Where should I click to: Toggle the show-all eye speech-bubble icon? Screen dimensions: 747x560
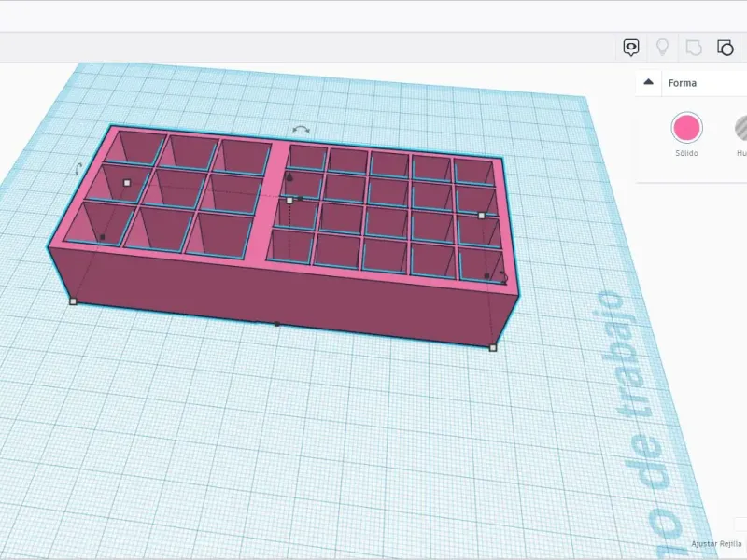[x=631, y=48]
